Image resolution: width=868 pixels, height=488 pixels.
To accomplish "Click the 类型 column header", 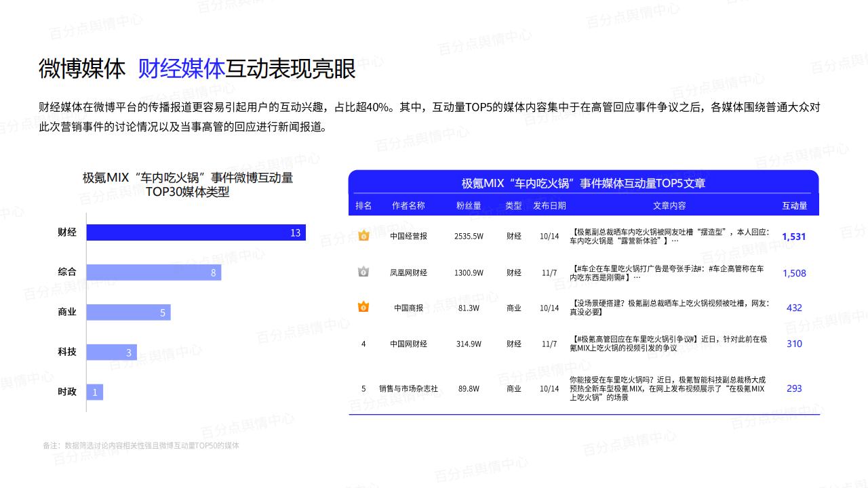I will (x=513, y=205).
